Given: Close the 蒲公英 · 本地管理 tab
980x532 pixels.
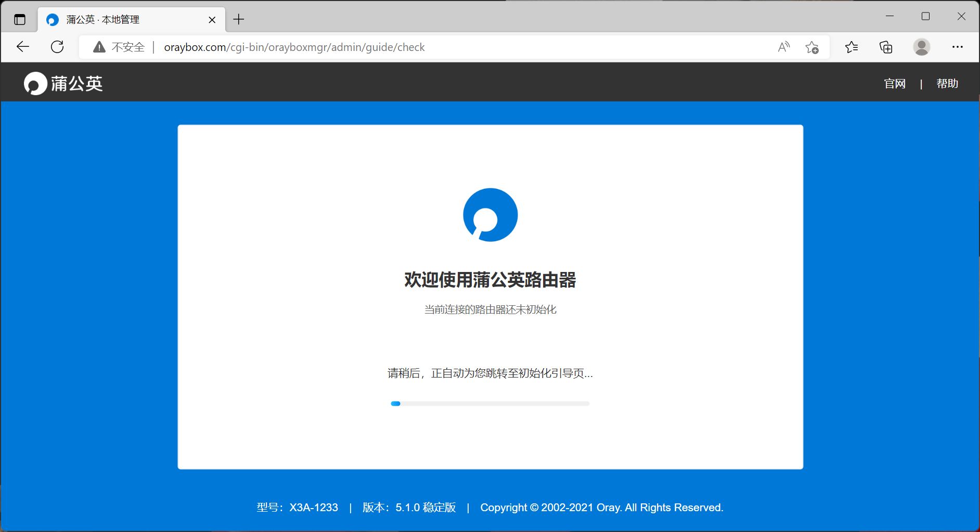Looking at the screenshot, I should pyautogui.click(x=212, y=20).
